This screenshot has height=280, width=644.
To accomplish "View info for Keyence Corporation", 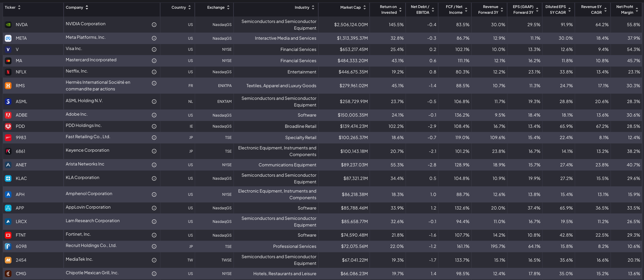I will tap(154, 151).
